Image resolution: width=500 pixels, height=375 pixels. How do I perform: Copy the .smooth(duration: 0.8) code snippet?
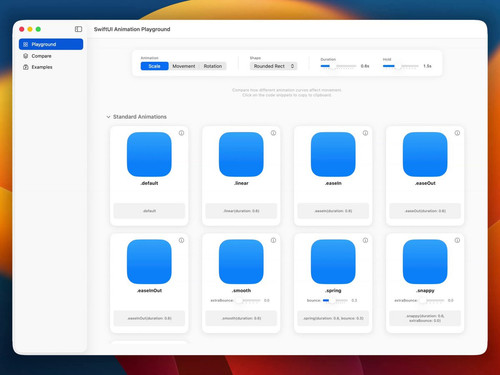[241, 318]
